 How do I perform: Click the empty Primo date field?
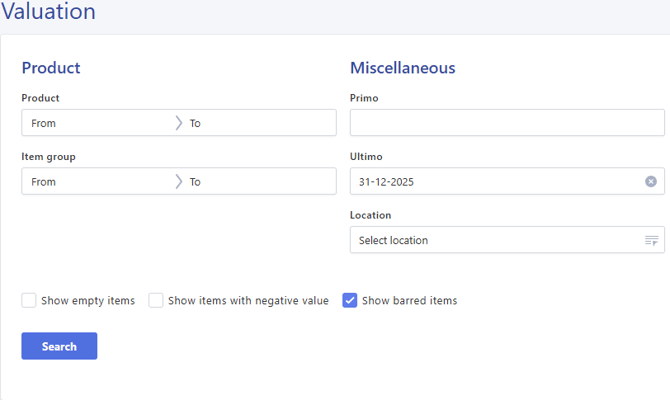tap(507, 123)
